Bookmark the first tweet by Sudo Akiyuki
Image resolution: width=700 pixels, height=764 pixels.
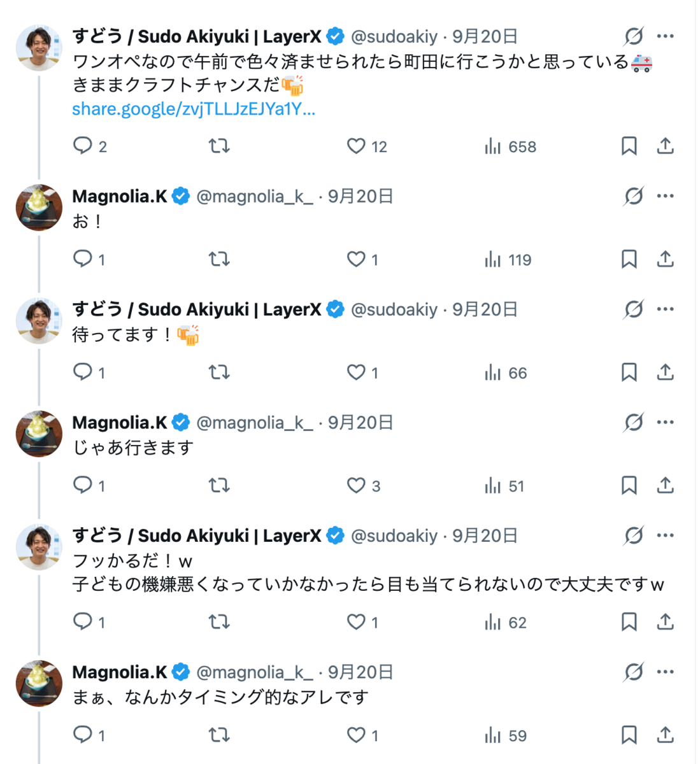pyautogui.click(x=629, y=146)
